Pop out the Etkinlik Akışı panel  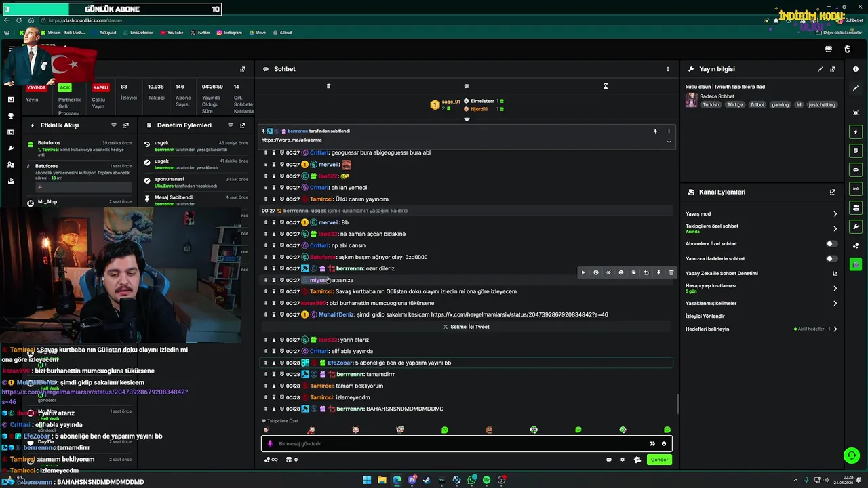pos(126,125)
